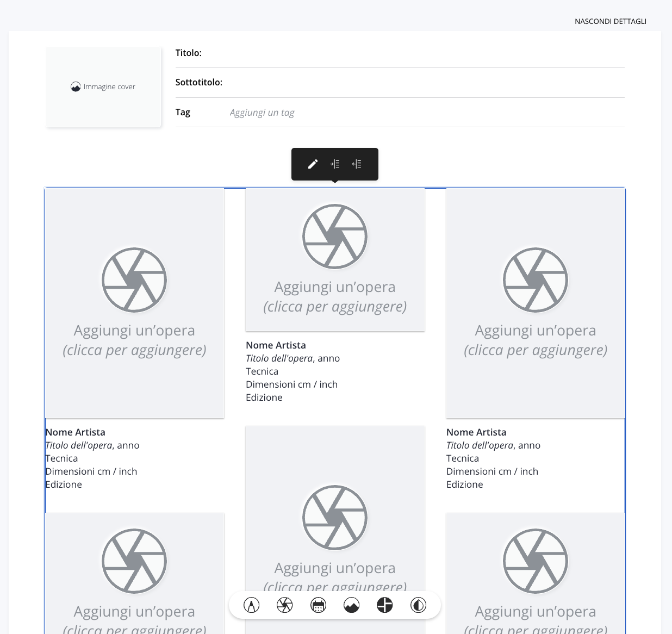Click 'Titolo dell'opera' text in left column
This screenshot has width=672, height=634.
(79, 445)
